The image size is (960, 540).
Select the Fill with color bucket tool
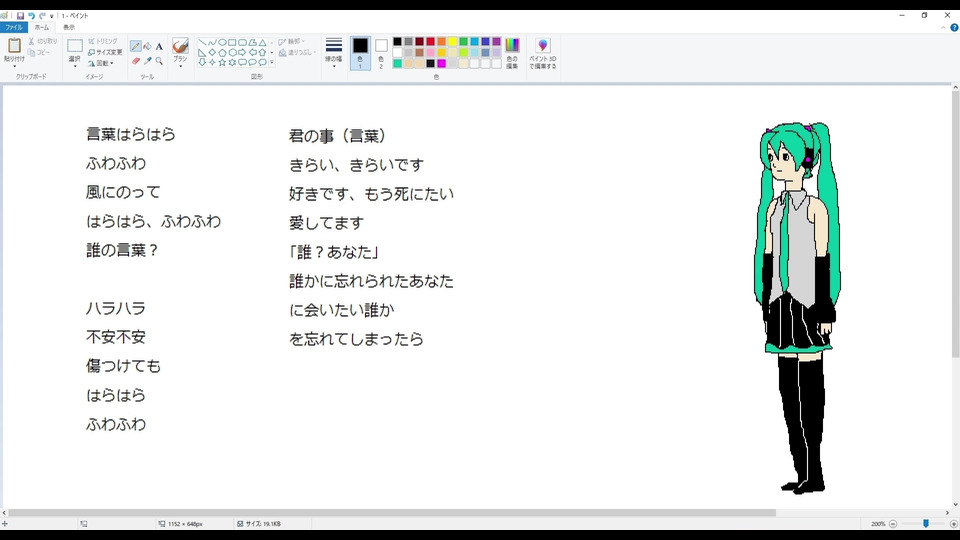tap(148, 47)
